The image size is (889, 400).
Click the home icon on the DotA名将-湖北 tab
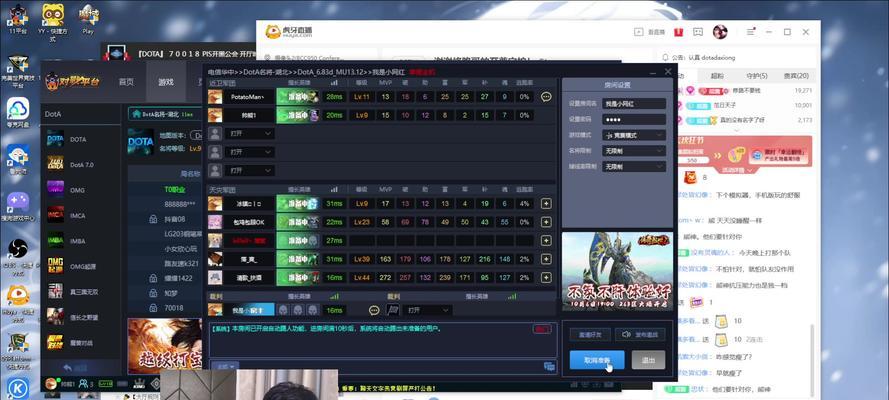136,114
